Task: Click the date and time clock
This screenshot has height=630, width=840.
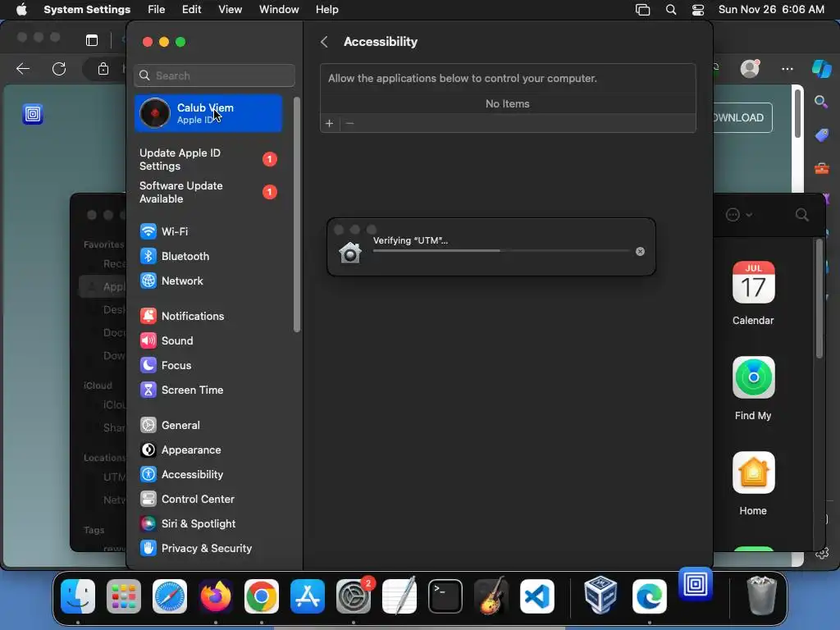Action: 771,10
